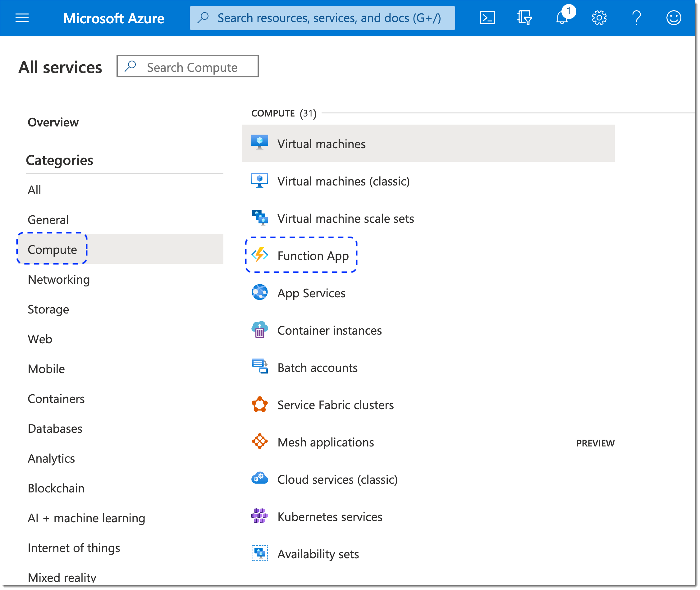This screenshot has height=590, width=700.
Task: Select the Containers category
Action: [x=56, y=399]
